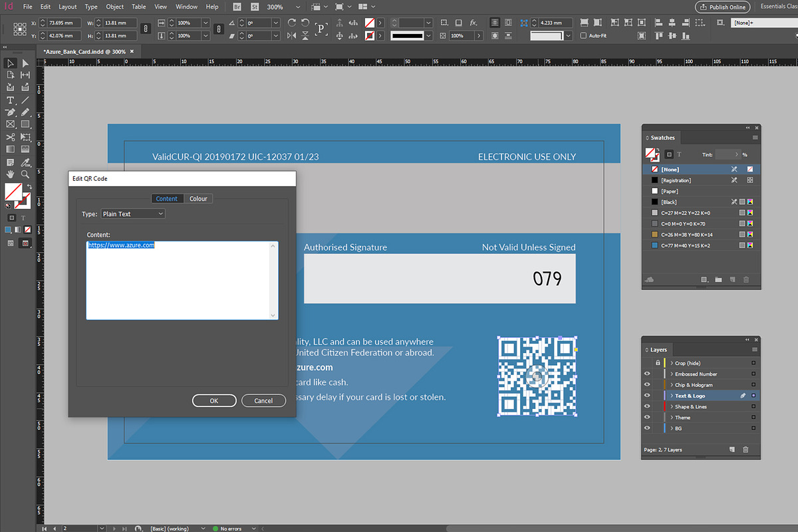Click the Create new layer icon
Viewport: 798px width, 532px height.
(732, 450)
